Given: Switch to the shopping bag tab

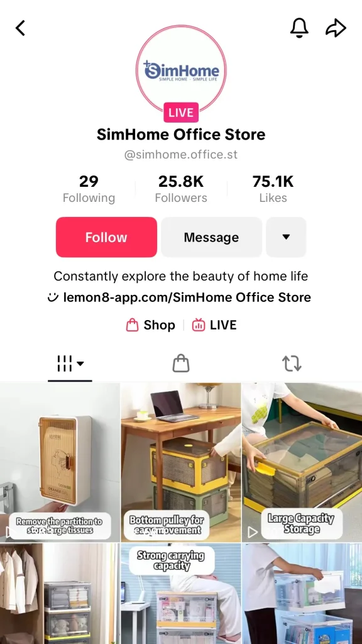Looking at the screenshot, I should click(181, 364).
